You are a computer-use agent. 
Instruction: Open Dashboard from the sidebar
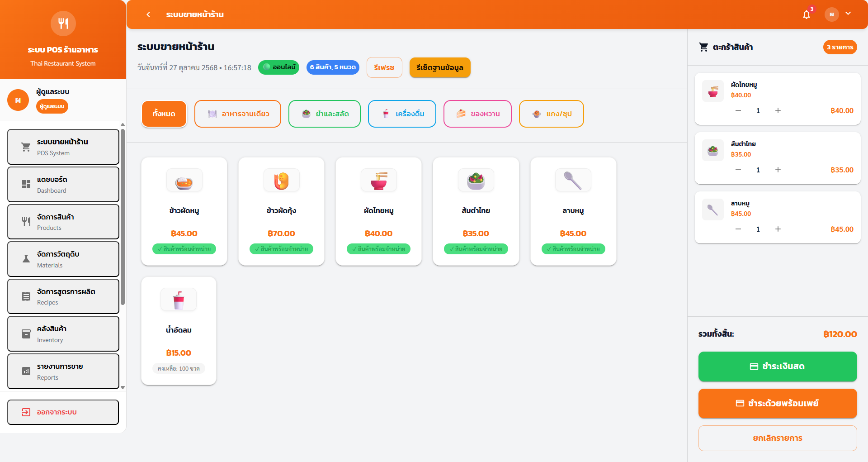click(63, 185)
